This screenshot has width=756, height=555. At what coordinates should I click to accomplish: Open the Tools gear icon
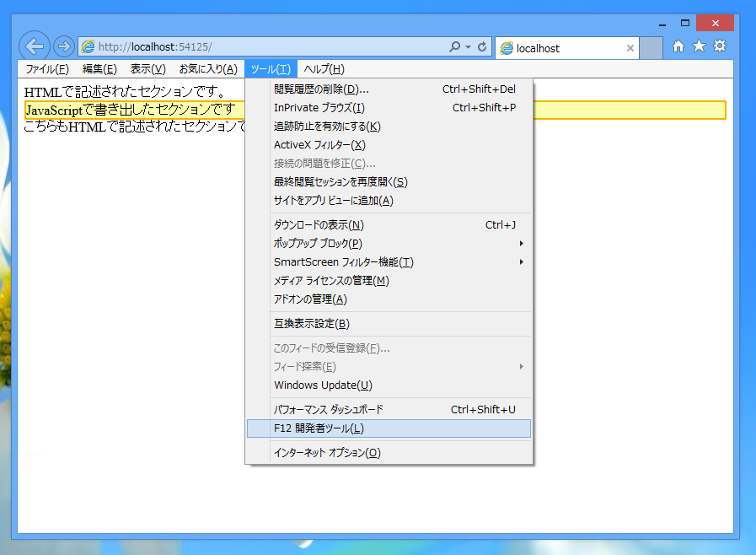point(720,47)
